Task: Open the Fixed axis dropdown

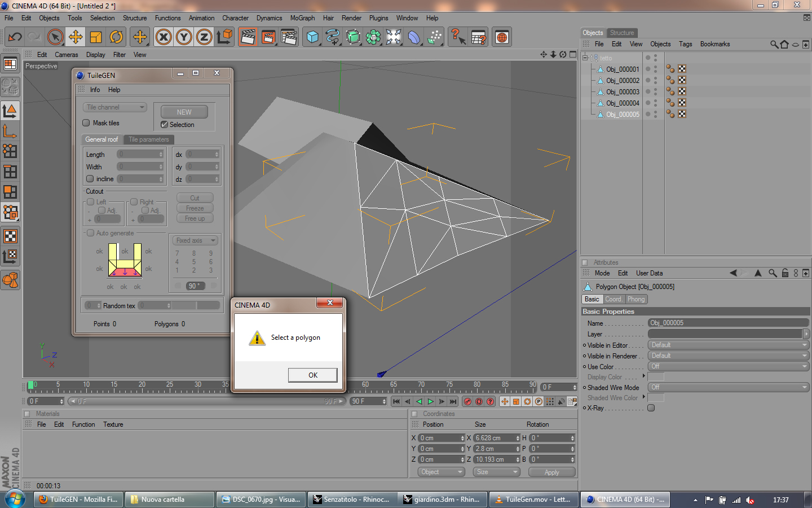Action: point(195,240)
